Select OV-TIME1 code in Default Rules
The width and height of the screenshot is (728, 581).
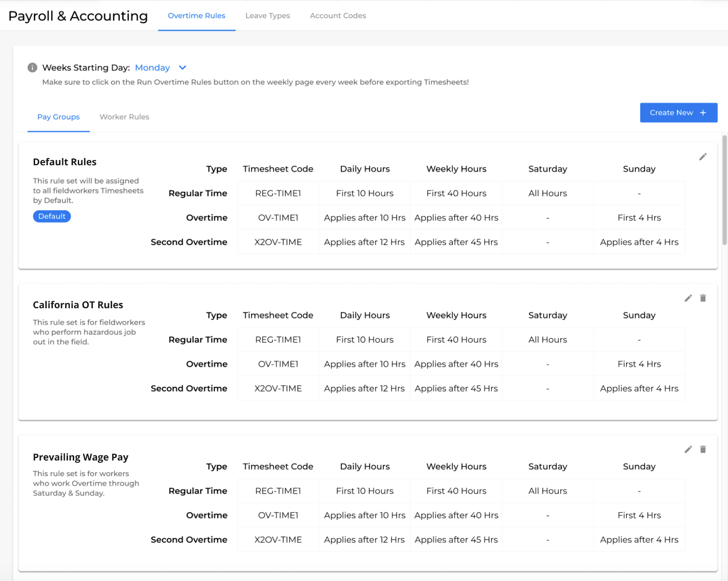point(278,218)
